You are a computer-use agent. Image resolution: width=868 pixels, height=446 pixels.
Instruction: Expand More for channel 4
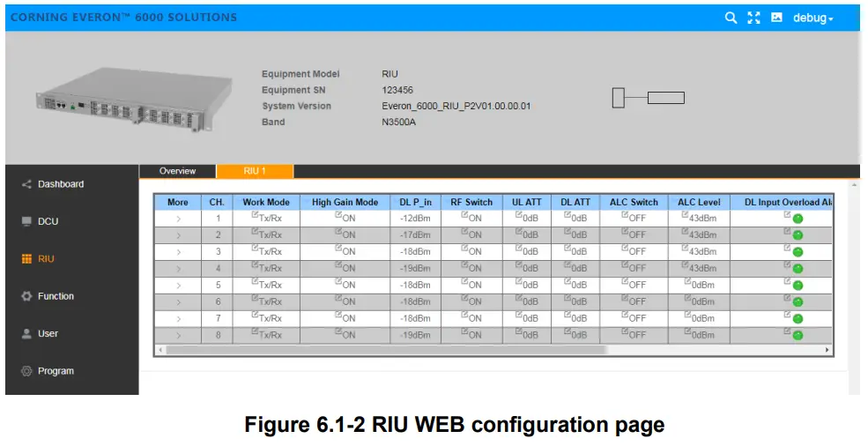click(178, 269)
